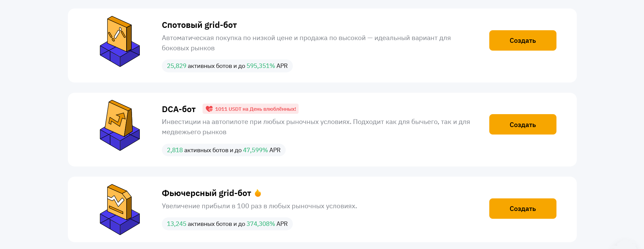Click the 595,351% APR value

click(261, 66)
